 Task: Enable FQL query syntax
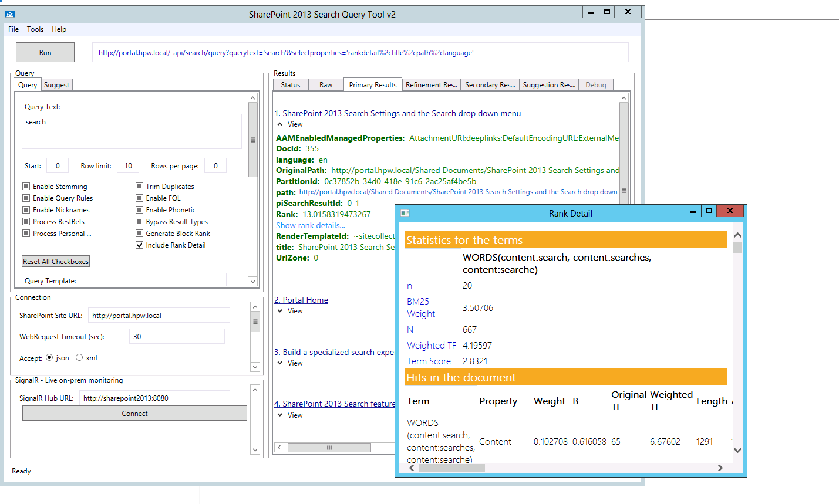(x=139, y=198)
